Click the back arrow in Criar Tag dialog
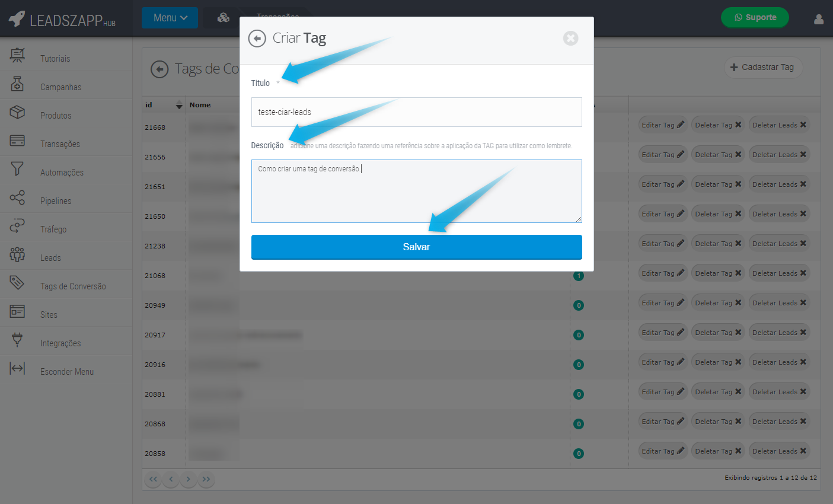 (257, 39)
